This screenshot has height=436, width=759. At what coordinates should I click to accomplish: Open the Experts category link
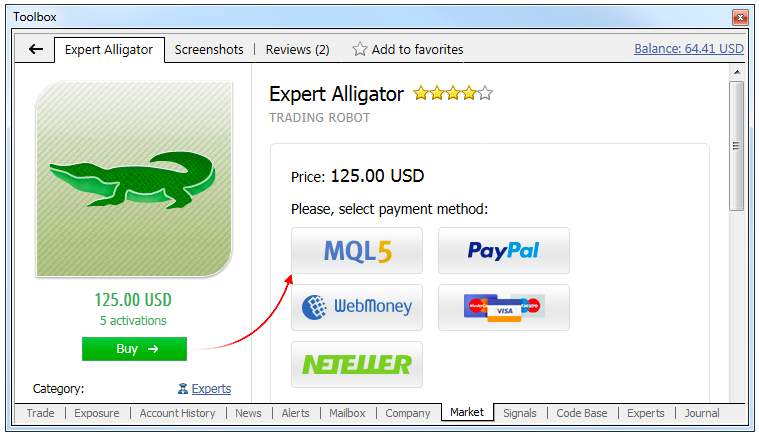211,389
